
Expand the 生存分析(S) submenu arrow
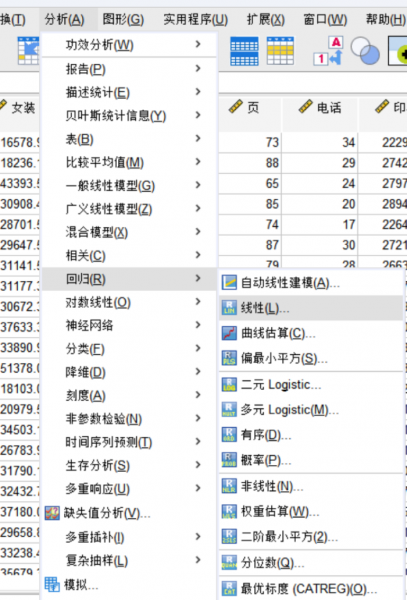pyautogui.click(x=198, y=465)
